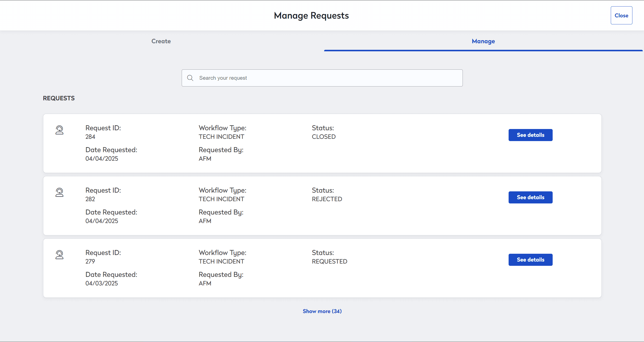The height and width of the screenshot is (342, 644).
Task: Click the REQUESTS section heading
Action: [x=59, y=98]
